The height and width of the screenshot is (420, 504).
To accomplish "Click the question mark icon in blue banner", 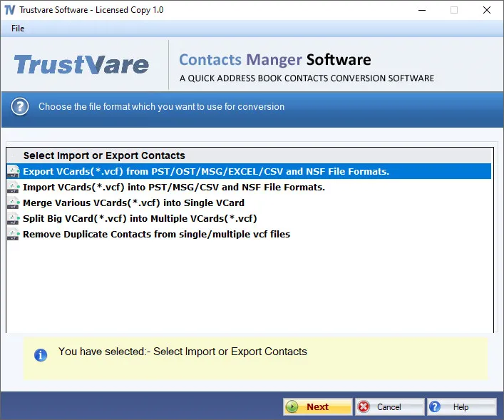I will (x=20, y=106).
